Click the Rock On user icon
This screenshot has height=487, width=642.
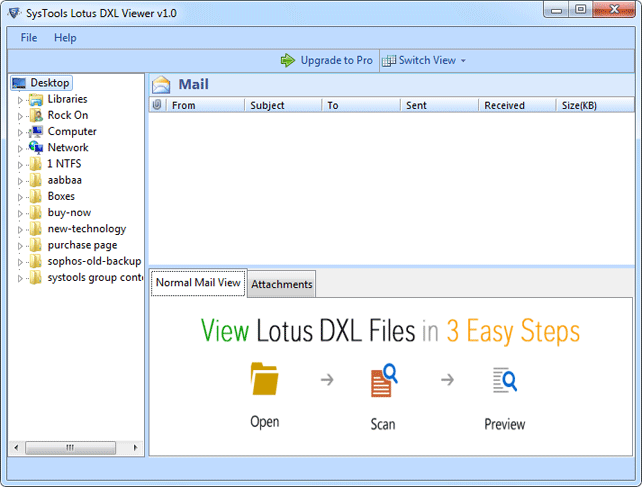coord(36,116)
